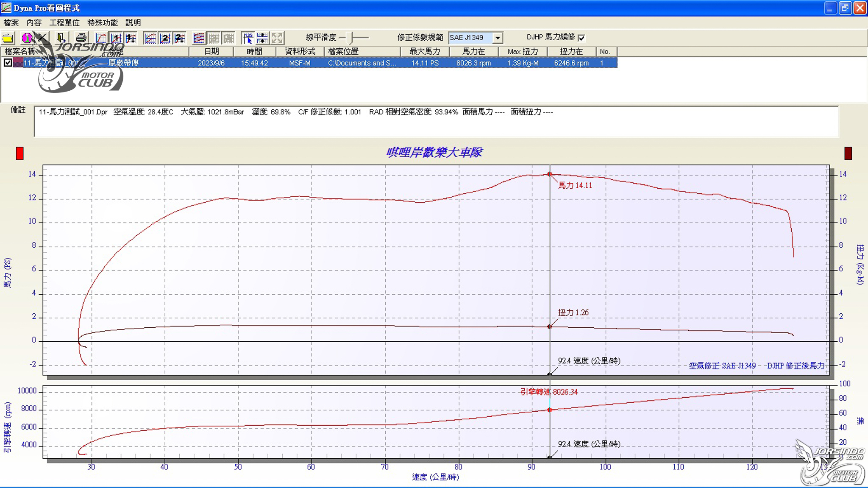Screen dimensions: 868x488
Task: Click the bright red swatch left of graph
Action: click(19, 153)
